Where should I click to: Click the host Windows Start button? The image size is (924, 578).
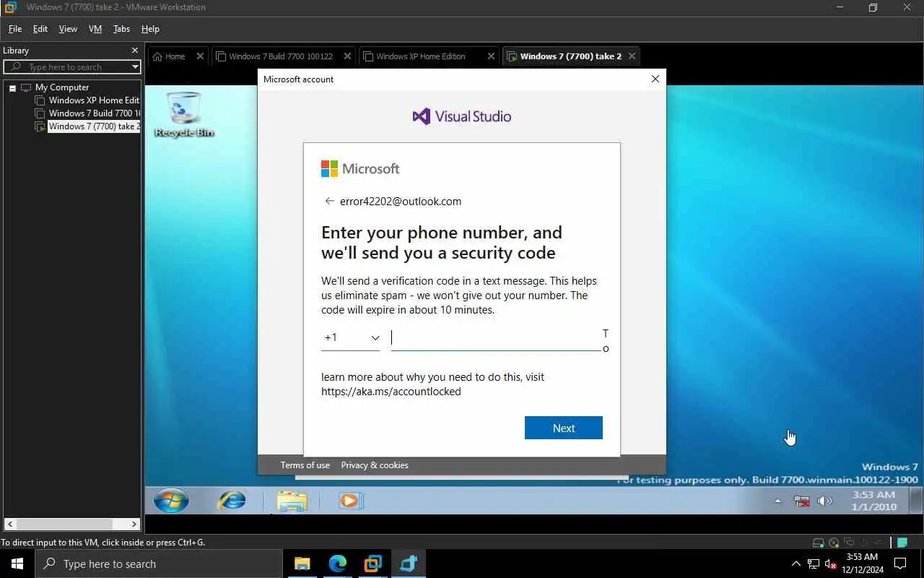[17, 564]
